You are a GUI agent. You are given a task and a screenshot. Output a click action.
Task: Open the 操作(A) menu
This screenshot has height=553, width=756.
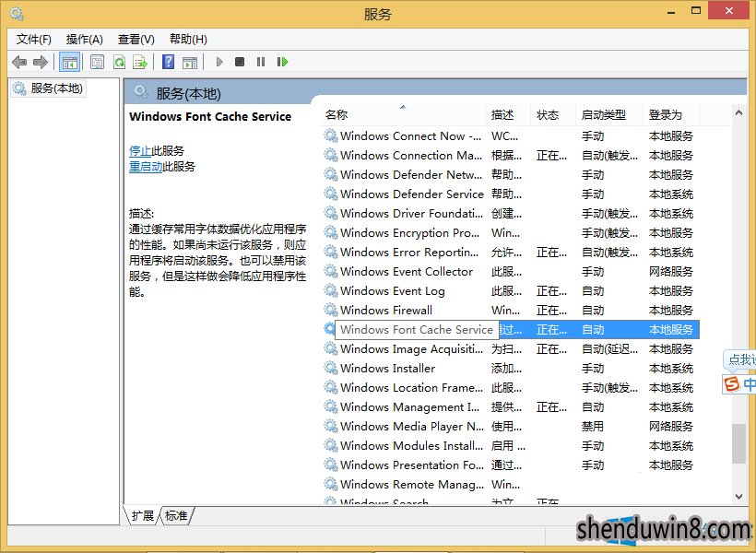85,39
